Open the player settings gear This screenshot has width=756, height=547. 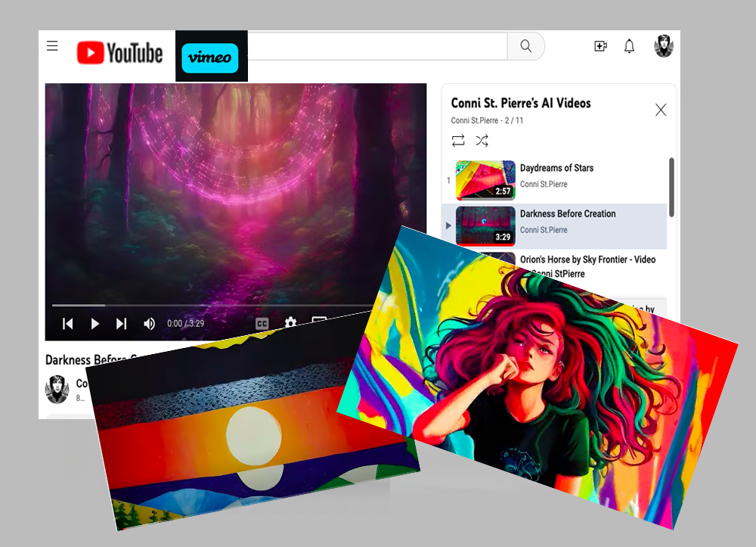click(290, 322)
